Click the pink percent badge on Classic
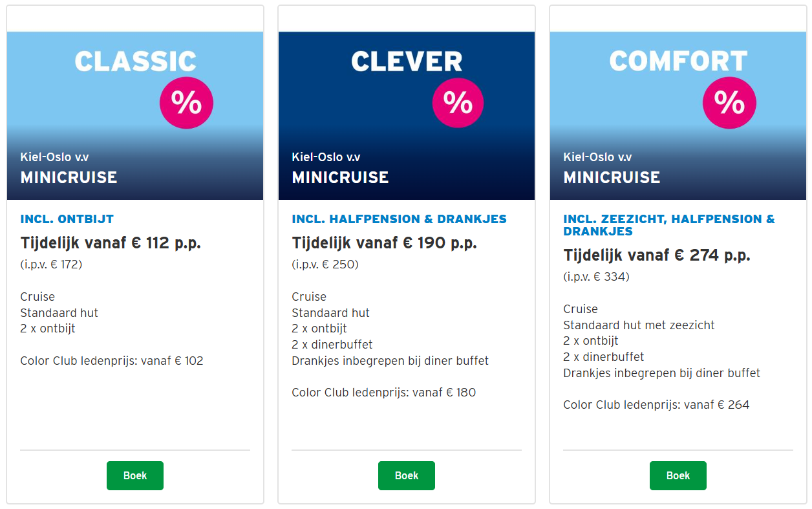This screenshot has height=509, width=812. pyautogui.click(x=186, y=102)
